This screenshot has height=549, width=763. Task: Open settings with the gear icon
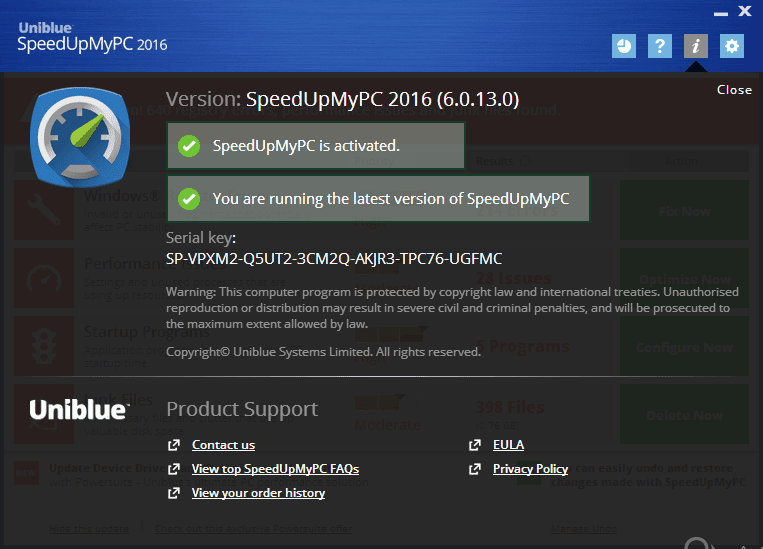tap(732, 46)
